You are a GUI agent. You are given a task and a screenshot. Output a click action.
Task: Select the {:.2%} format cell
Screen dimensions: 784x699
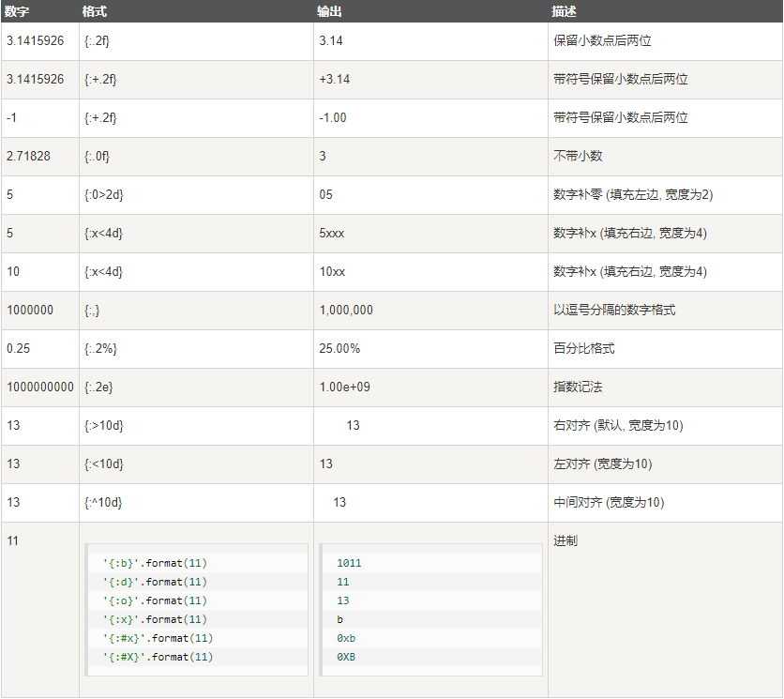[x=196, y=349]
